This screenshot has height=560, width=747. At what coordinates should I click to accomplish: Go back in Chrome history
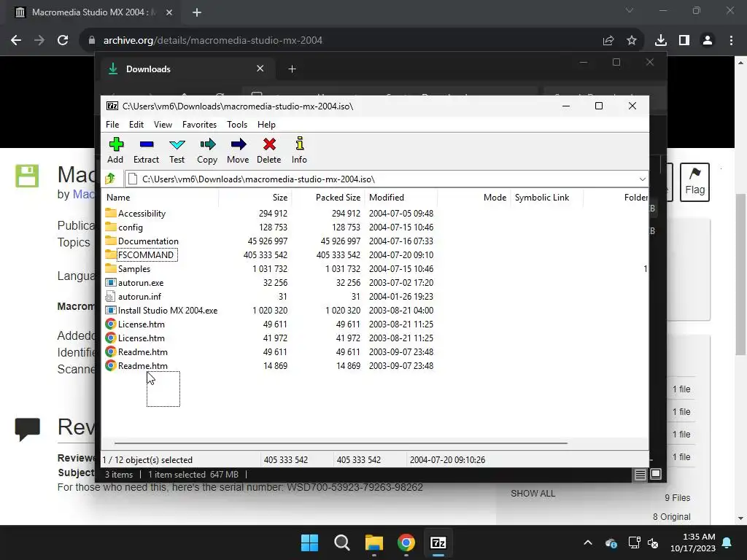pyautogui.click(x=16, y=41)
